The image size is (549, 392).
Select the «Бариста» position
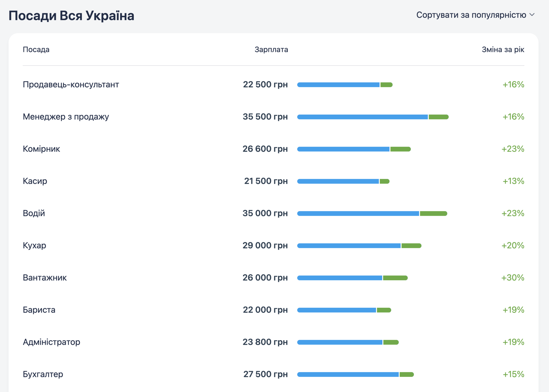pyautogui.click(x=39, y=310)
